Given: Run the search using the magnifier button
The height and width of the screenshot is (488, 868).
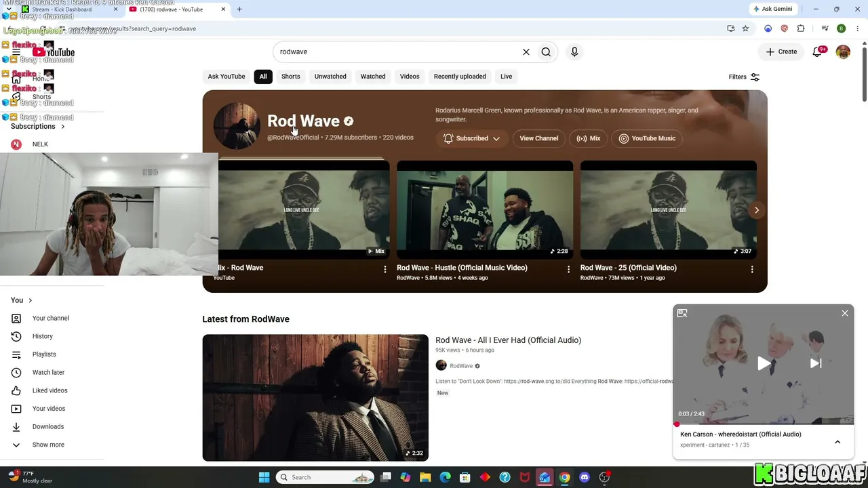Looking at the screenshot, I should pyautogui.click(x=546, y=52).
